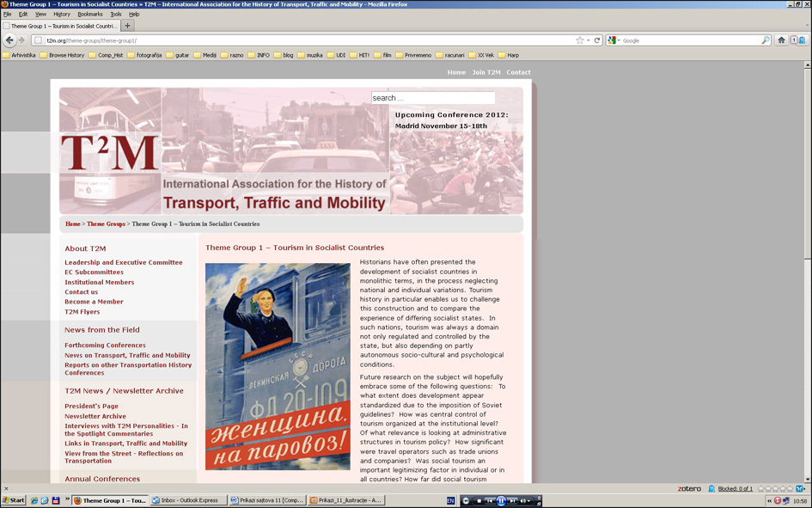
Task: Bookmark this page with the star icon
Action: (x=579, y=40)
